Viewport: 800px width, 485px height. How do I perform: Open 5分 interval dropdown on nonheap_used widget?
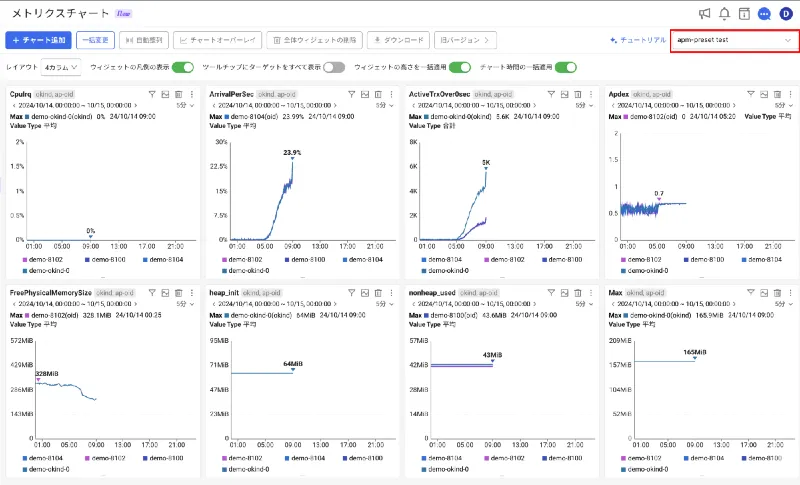[585, 304]
